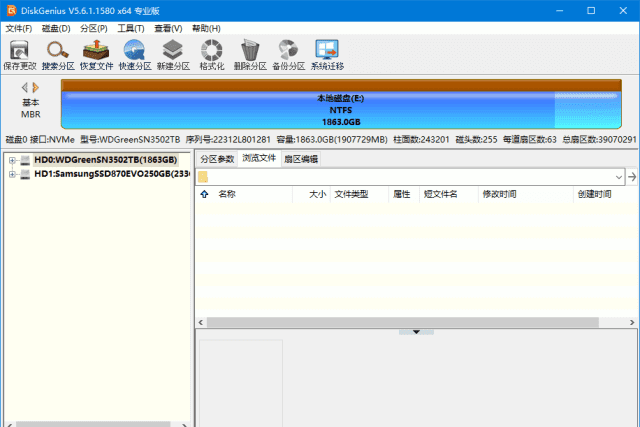Sort by Modified Time (修改时间) column

click(526, 194)
